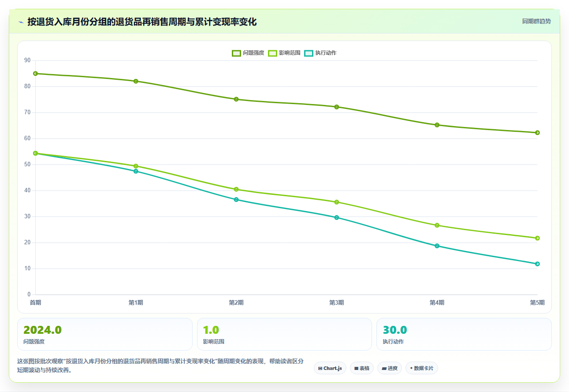Click the 表格 tag chip
The image size is (569, 392).
pos(362,368)
